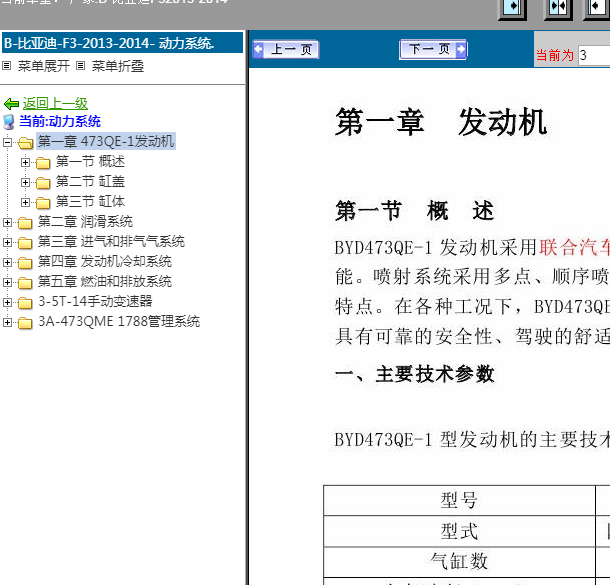Select 第一节 概述 in the tree
Viewport: 610px width, 585px height.
tap(90, 161)
